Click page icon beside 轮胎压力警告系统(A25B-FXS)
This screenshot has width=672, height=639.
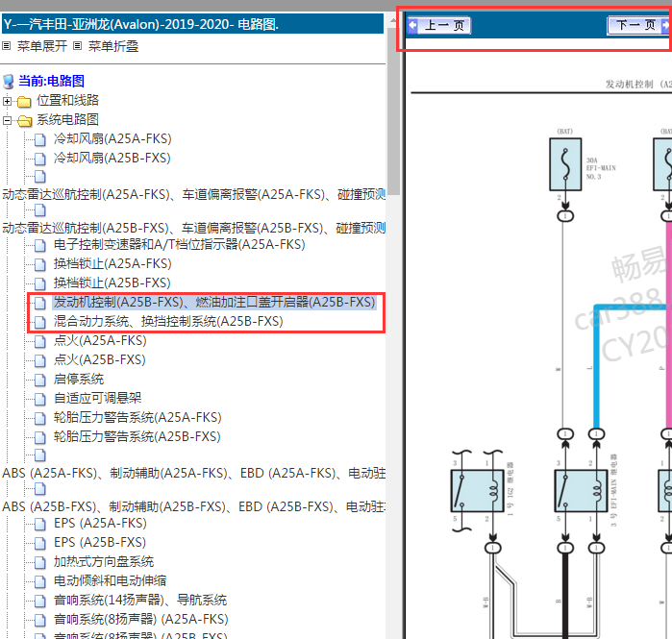[39, 438]
